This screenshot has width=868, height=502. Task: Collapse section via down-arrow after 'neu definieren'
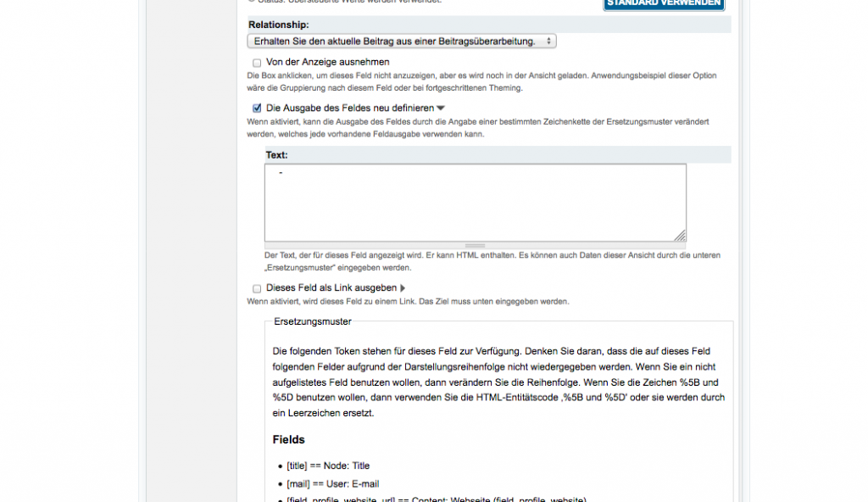(x=441, y=109)
